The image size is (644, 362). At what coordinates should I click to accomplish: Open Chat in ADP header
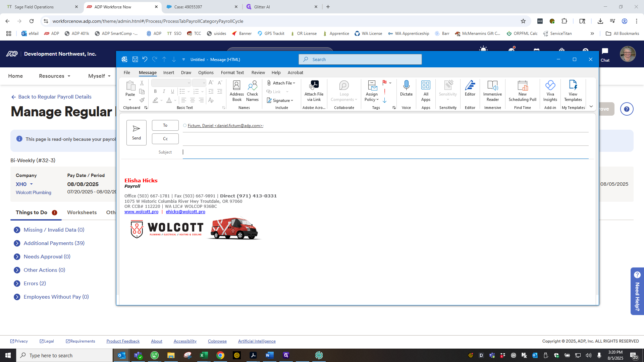[605, 55]
